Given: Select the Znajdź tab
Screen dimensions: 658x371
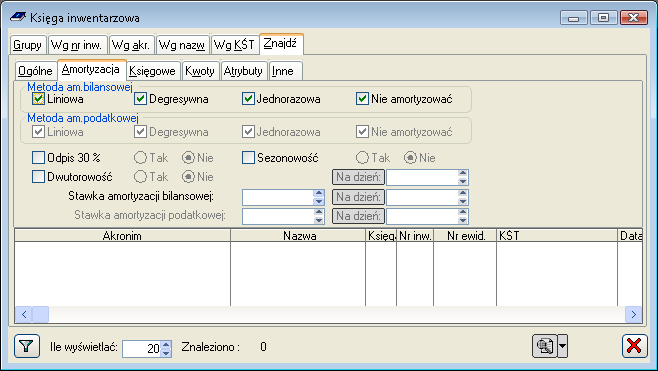Looking at the screenshot, I should coord(281,44).
